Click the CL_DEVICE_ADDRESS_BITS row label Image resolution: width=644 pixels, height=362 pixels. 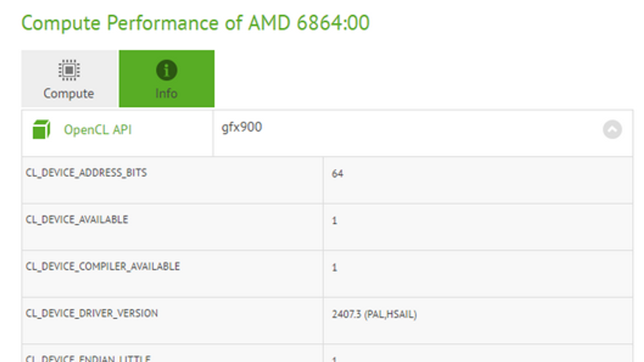[86, 173]
